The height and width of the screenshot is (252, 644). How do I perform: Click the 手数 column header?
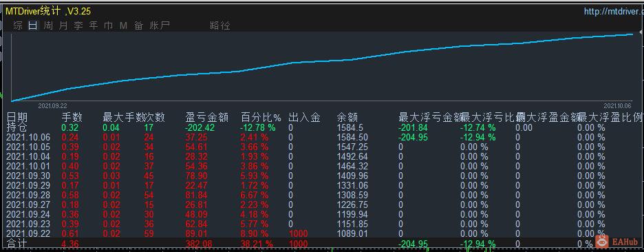pyautogui.click(x=72, y=118)
